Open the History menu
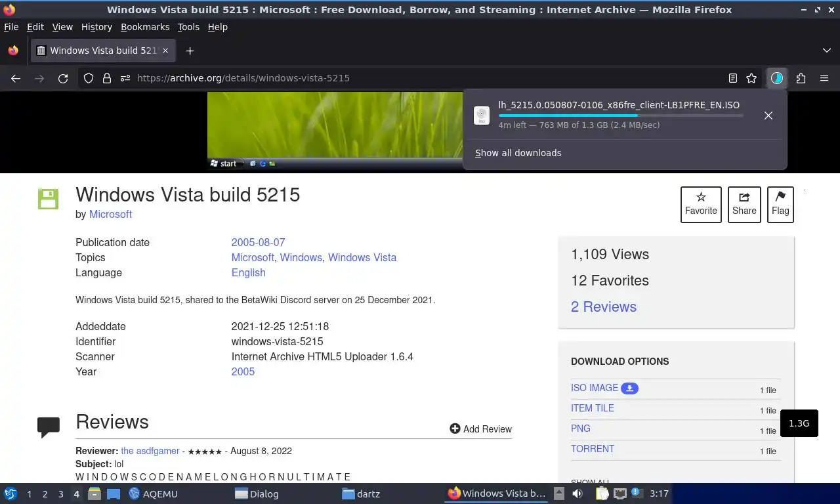The height and width of the screenshot is (504, 840). [x=96, y=27]
